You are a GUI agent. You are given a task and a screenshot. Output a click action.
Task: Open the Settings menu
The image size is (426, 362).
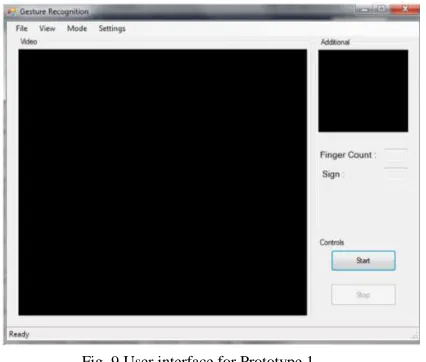112,29
